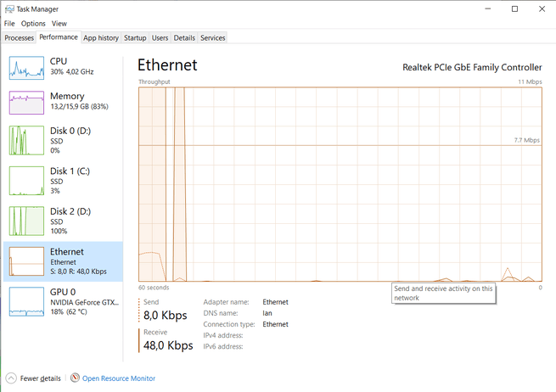
Task: Click the Connection type label
Action: (x=229, y=324)
